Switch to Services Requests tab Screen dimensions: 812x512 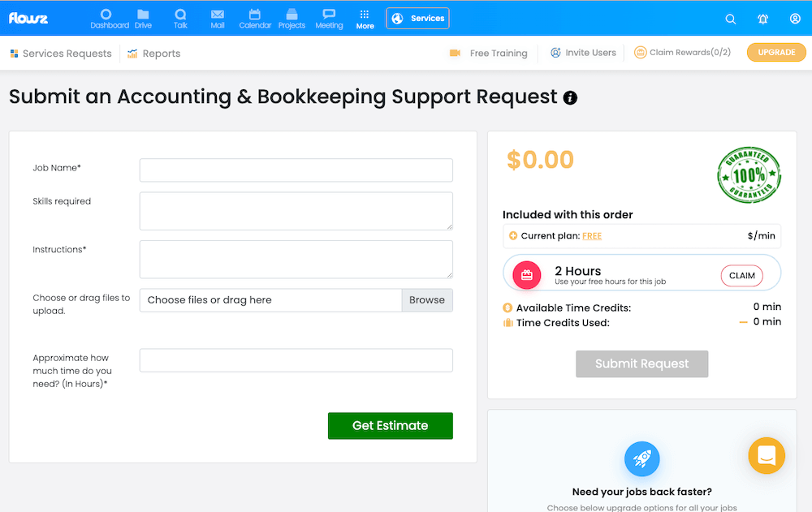coord(61,54)
